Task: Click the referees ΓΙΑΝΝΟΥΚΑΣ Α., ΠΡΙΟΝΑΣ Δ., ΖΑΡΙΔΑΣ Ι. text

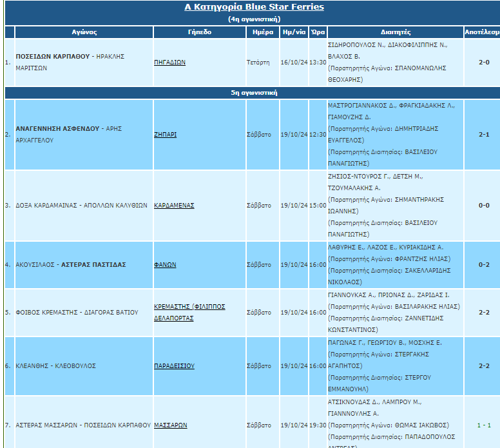Action: click(x=389, y=295)
